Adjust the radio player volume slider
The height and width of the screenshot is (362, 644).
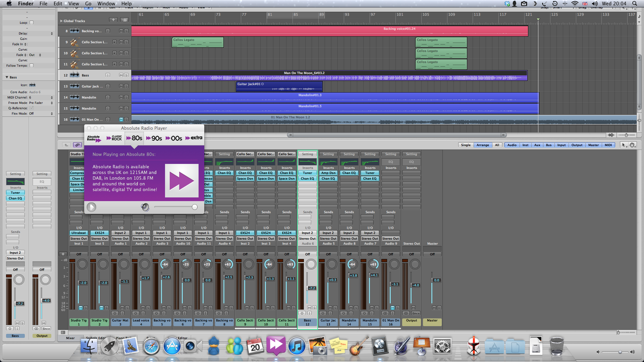pos(195,207)
